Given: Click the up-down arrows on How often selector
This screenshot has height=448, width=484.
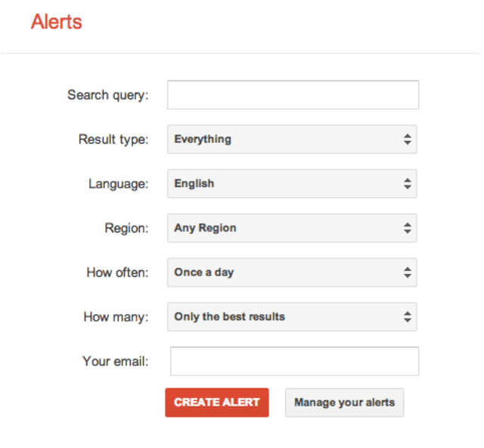Looking at the screenshot, I should 408,272.
